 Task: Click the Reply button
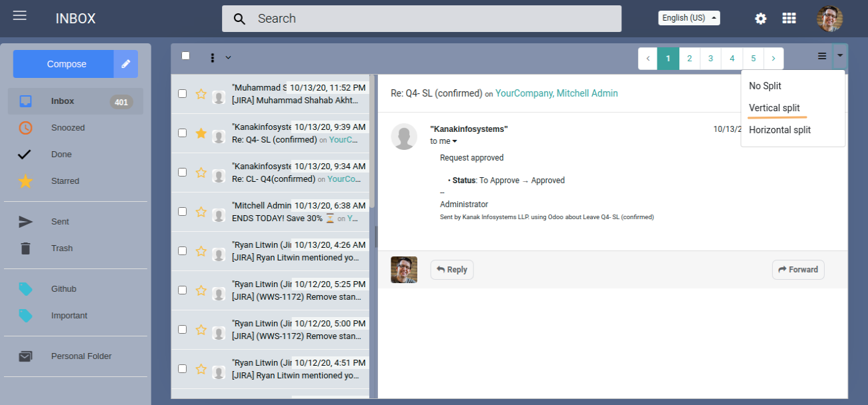[x=452, y=270]
